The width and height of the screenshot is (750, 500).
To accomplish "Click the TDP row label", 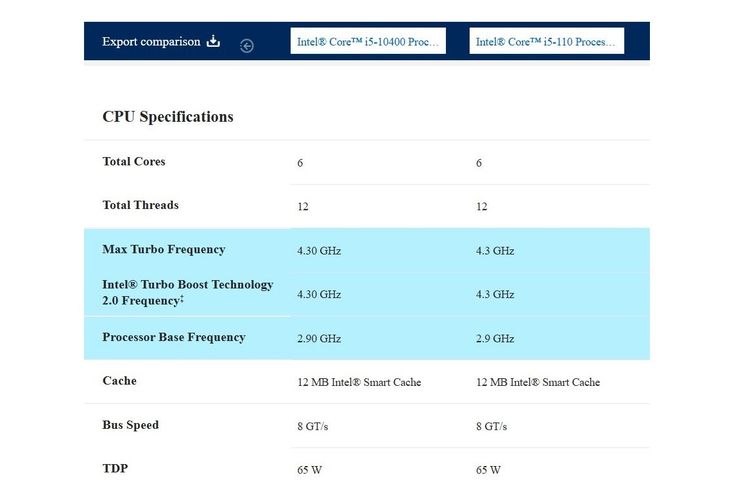I will 115,468.
